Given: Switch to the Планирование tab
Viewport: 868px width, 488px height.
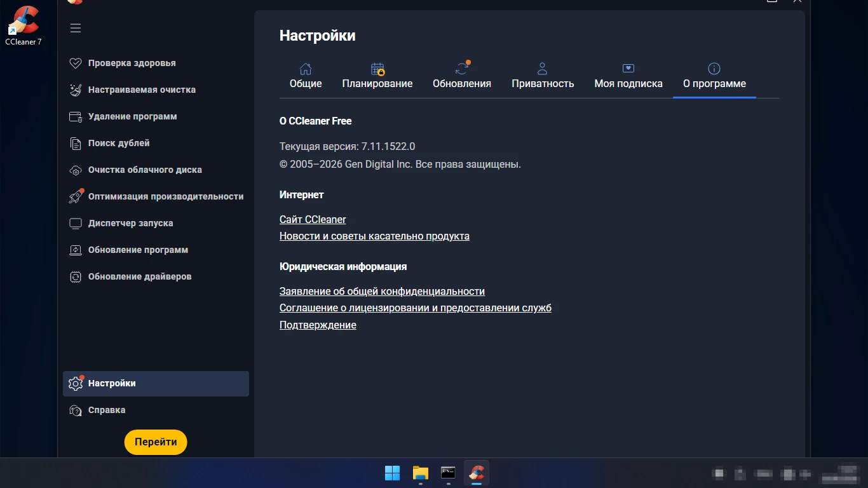Looking at the screenshot, I should point(377,76).
